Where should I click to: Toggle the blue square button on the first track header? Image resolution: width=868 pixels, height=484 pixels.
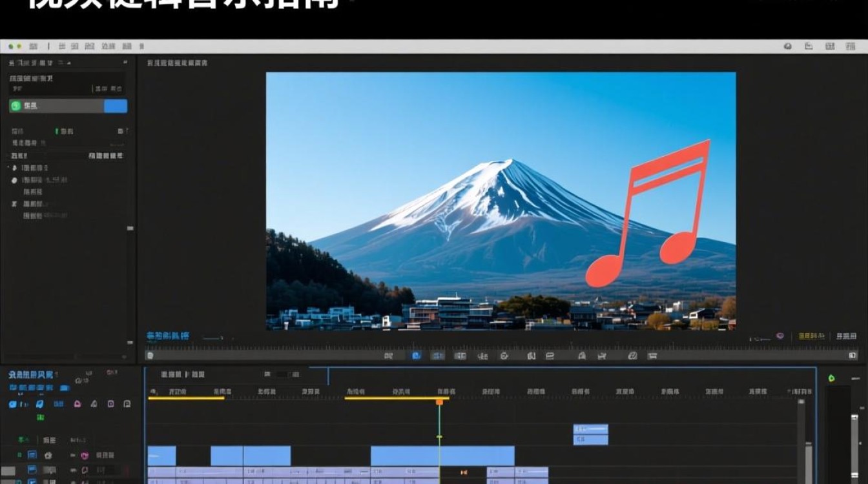click(32, 456)
